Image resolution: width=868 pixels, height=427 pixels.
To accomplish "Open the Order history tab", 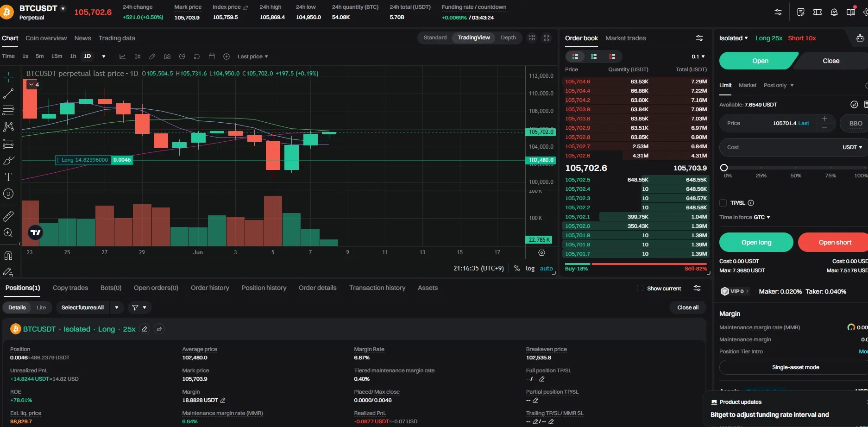I will coord(210,288).
